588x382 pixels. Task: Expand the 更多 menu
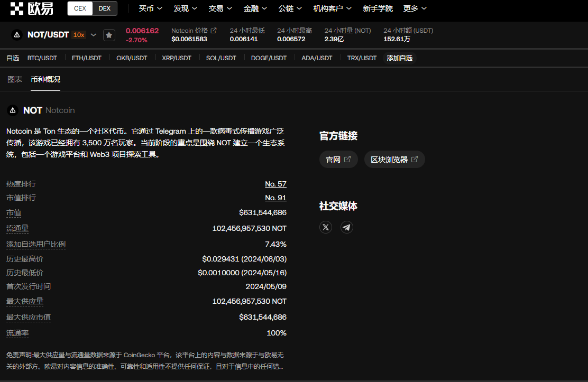click(415, 8)
